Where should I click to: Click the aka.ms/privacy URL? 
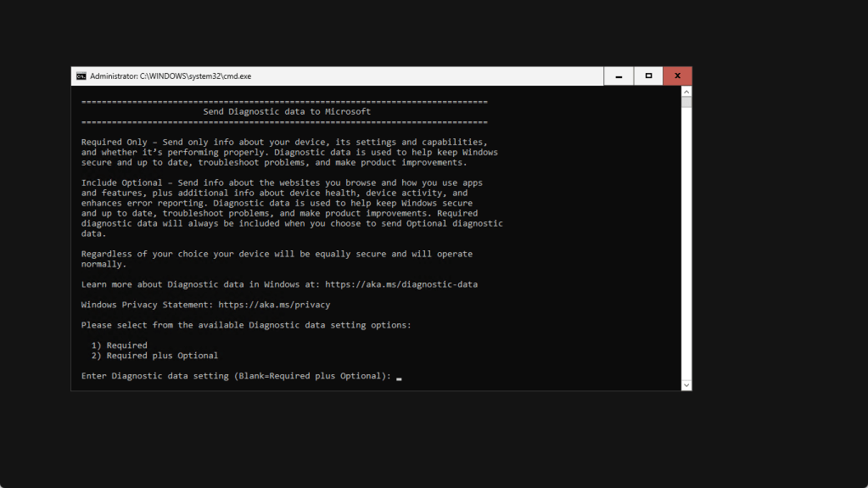coord(274,305)
